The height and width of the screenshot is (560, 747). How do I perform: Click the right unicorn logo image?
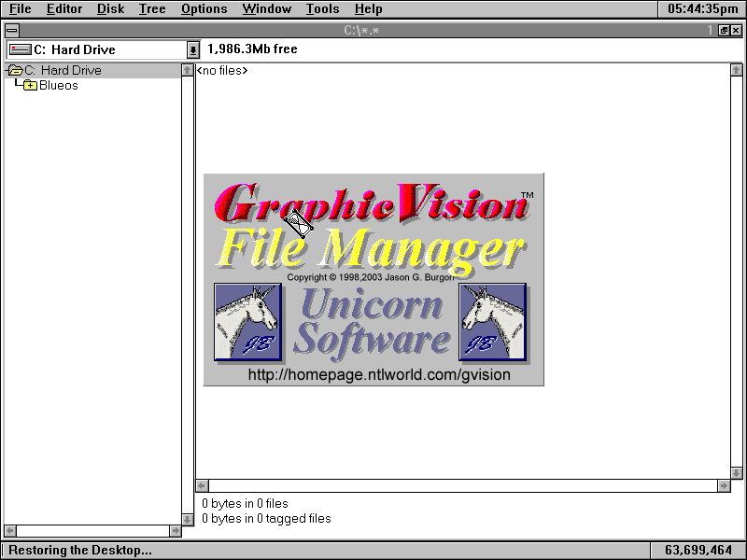pos(493,322)
